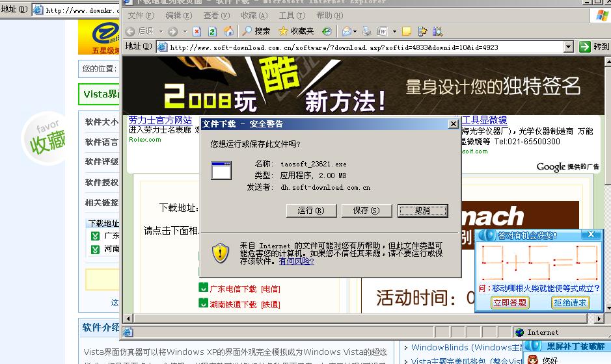Click the Mail envelope icon
Screen dimensions: 611x364
coord(346,31)
